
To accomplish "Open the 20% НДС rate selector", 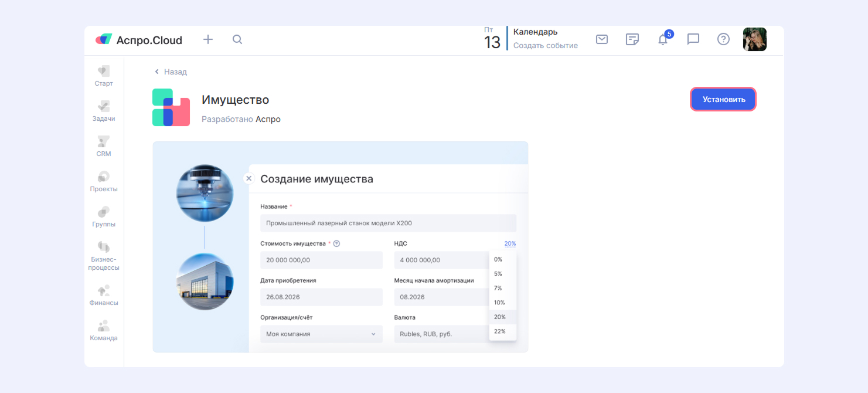I will point(510,243).
